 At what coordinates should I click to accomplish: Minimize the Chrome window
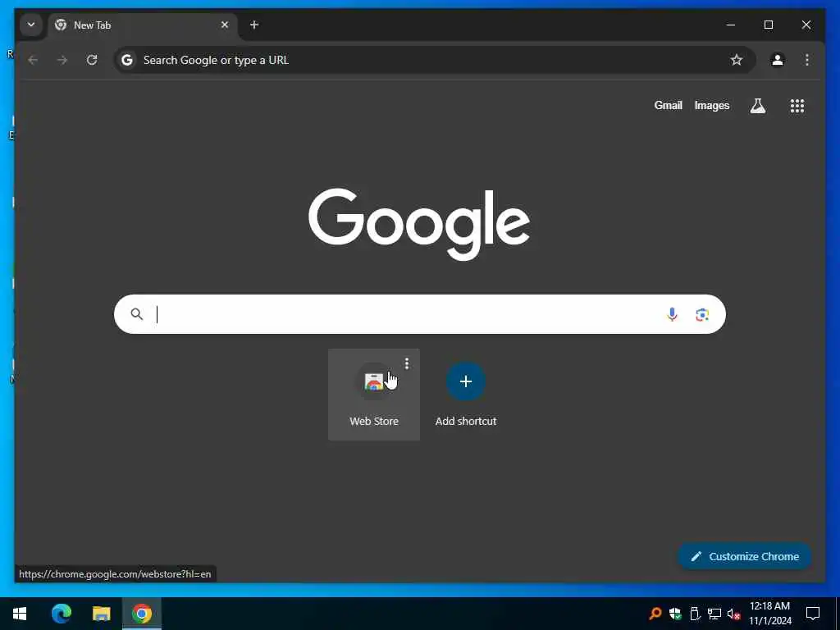coord(731,25)
